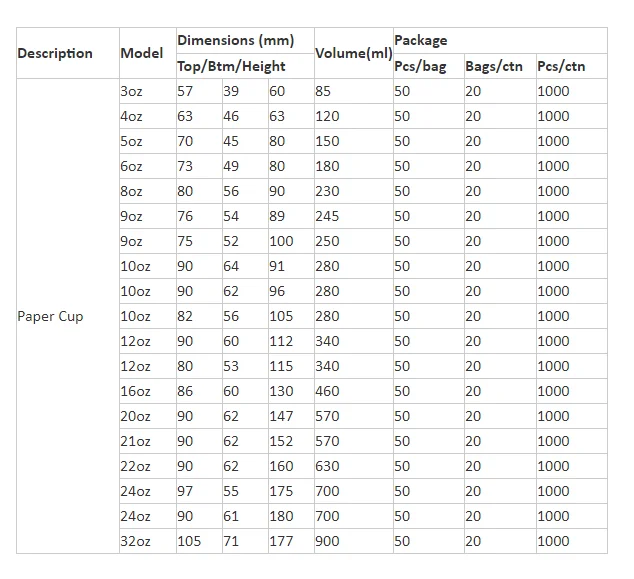Select the Volume(ml) column header

[x=353, y=54]
